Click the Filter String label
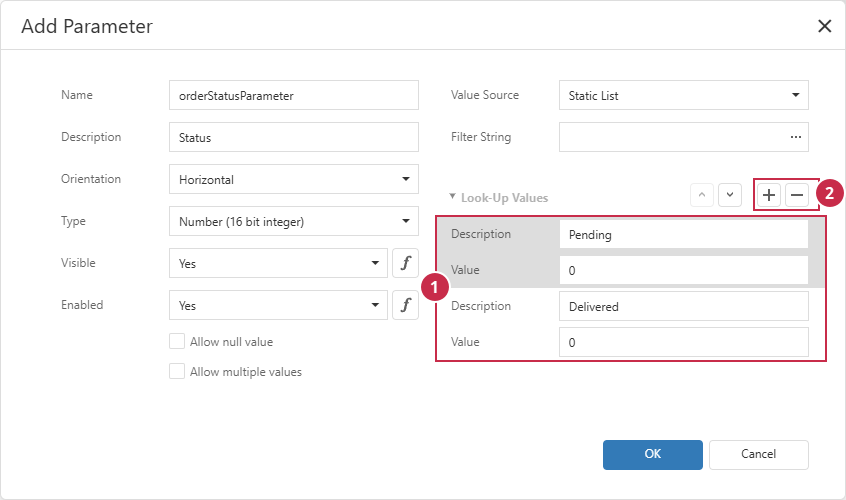Screen dimensions: 846x500 point(481,137)
